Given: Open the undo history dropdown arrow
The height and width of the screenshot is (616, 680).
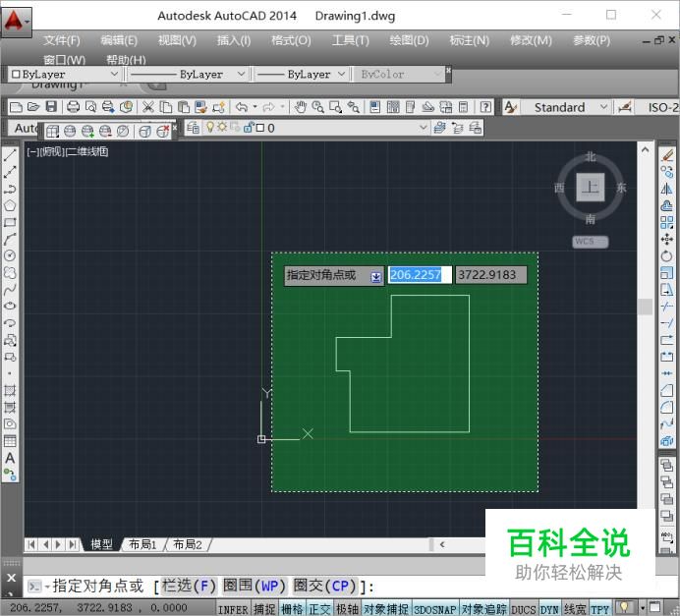Looking at the screenshot, I should [x=255, y=107].
